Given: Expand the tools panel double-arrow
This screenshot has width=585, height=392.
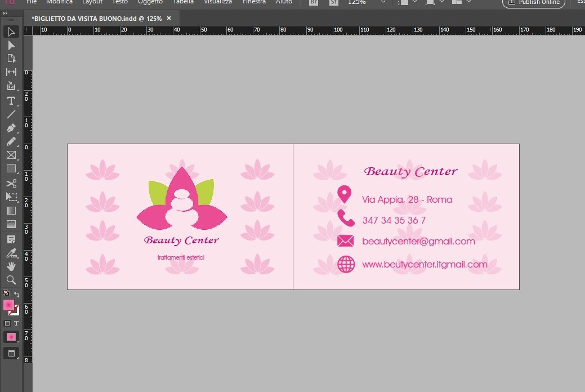Looking at the screenshot, I should (5, 13).
